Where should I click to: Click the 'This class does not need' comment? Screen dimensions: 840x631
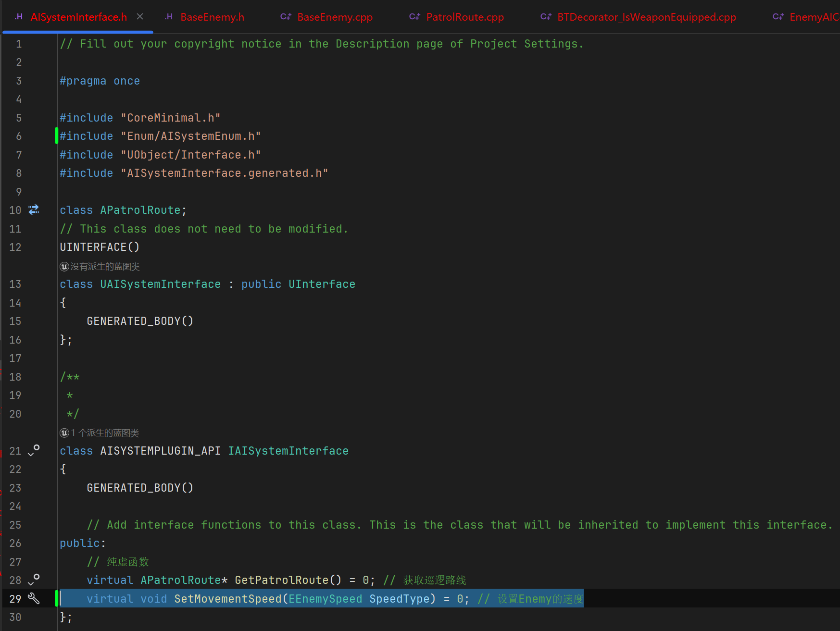(x=204, y=229)
